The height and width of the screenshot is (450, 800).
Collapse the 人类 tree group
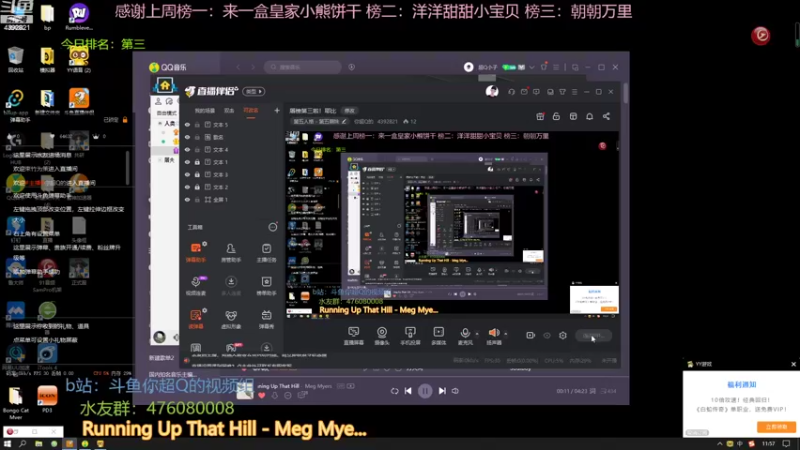(160, 123)
